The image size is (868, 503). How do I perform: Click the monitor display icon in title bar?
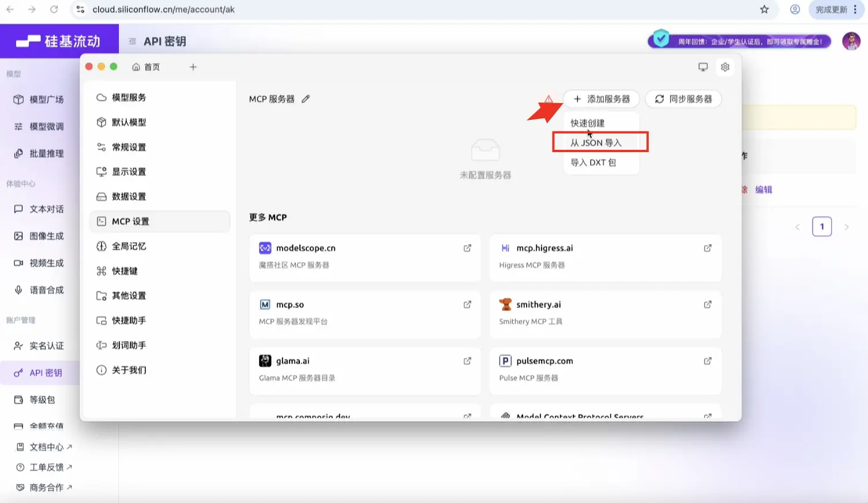(702, 67)
